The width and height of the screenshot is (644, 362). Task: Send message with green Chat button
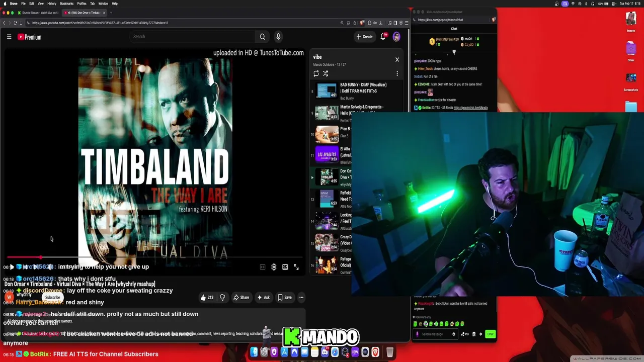click(490, 334)
